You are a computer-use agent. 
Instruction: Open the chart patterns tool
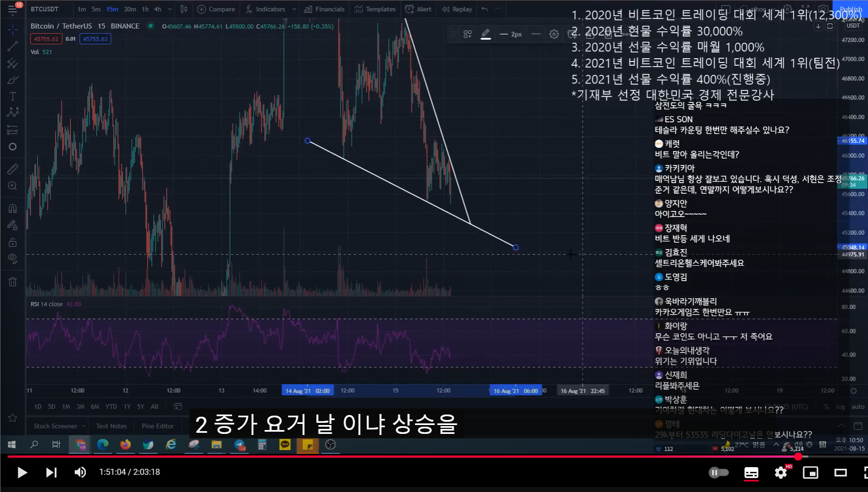[x=13, y=113]
